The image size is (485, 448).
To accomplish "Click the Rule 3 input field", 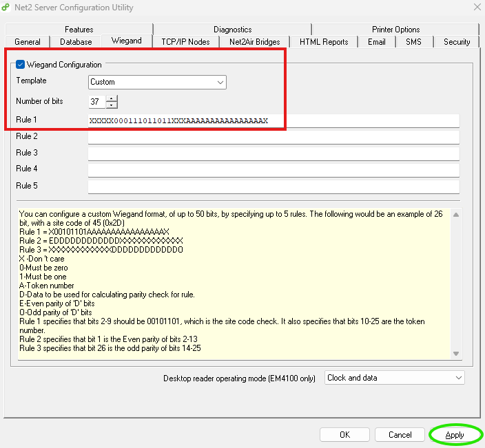I will [274, 153].
